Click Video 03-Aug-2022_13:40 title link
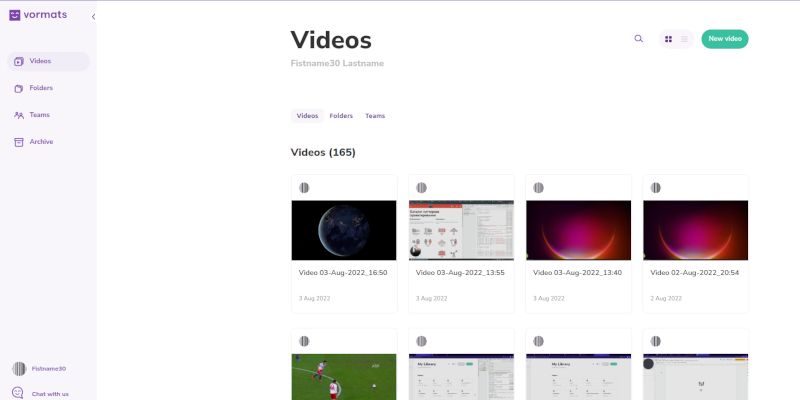Viewport: 800px width, 400px height. click(574, 272)
